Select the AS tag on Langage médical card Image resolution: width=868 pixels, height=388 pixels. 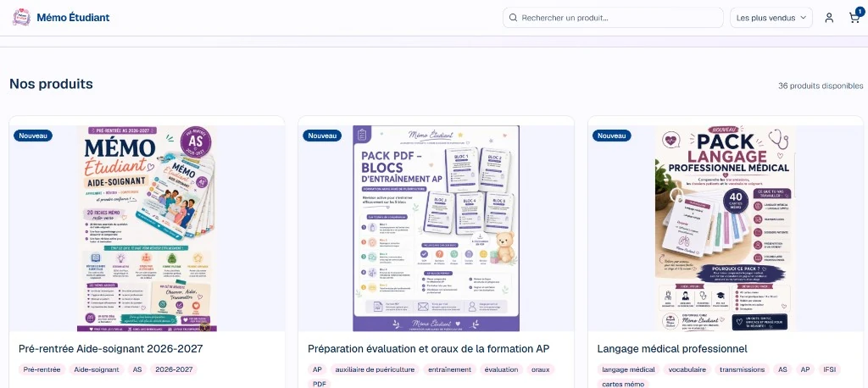tap(782, 369)
